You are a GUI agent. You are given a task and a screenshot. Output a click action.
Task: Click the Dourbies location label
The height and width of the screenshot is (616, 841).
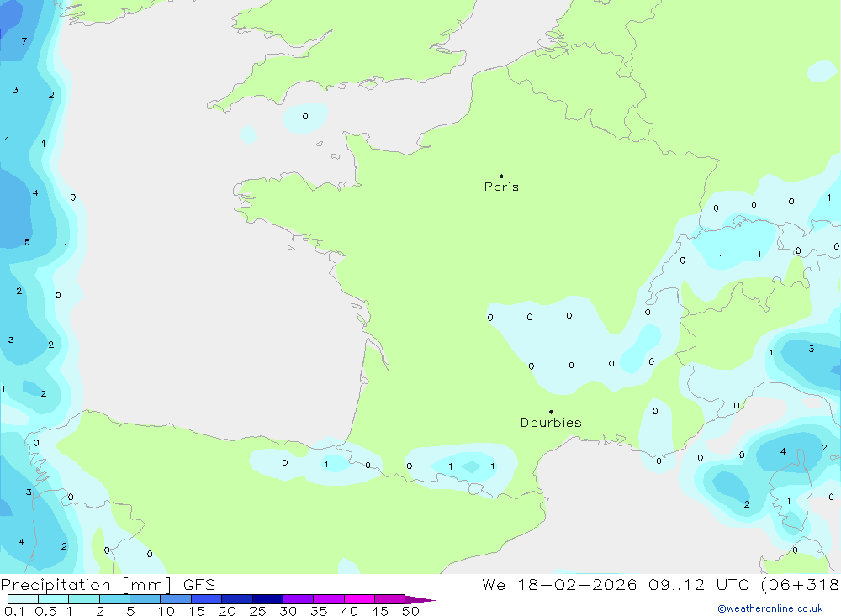point(551,423)
